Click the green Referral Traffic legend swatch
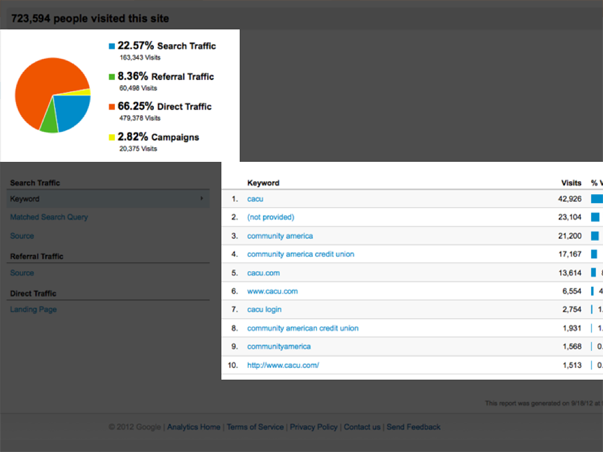Image resolution: width=603 pixels, height=452 pixels. coord(112,77)
